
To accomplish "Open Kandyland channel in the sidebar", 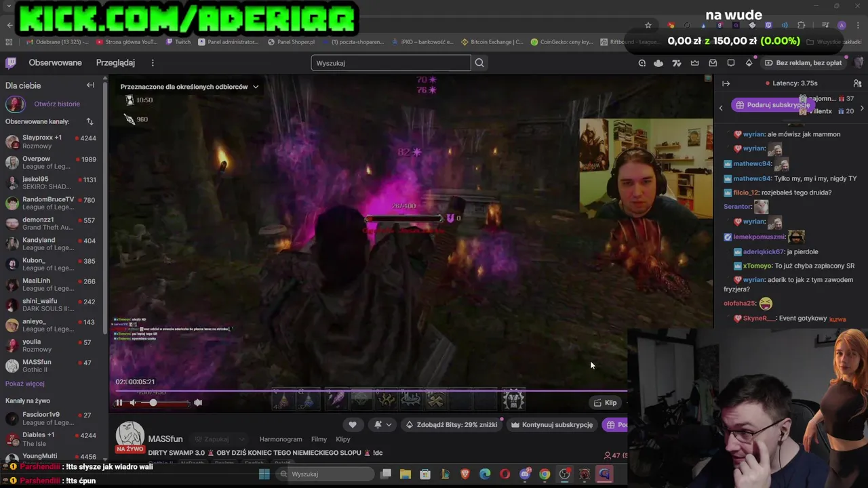I will coord(52,244).
